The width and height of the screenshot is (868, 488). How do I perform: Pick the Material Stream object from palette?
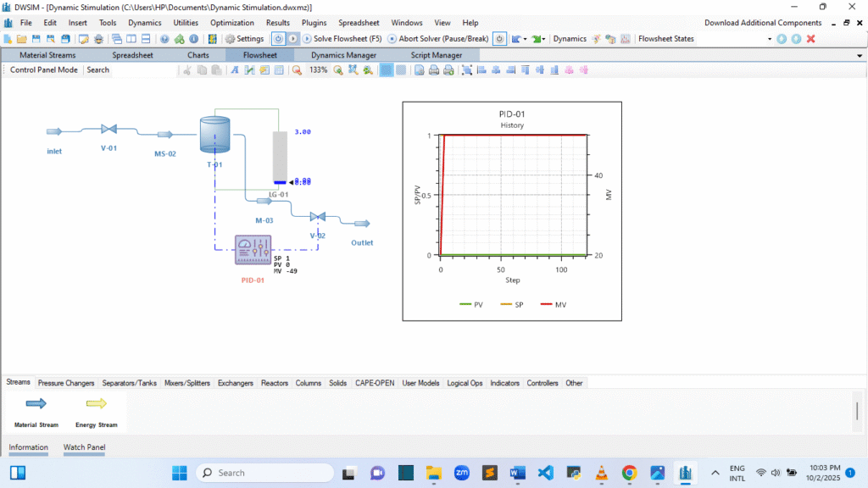36,404
